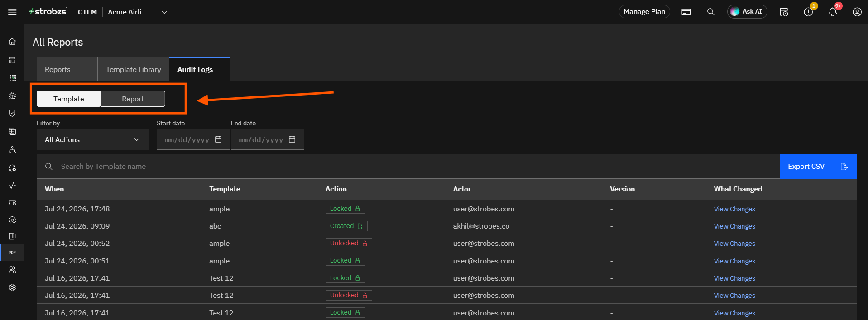Click the CTEM label in the header

pos(87,12)
